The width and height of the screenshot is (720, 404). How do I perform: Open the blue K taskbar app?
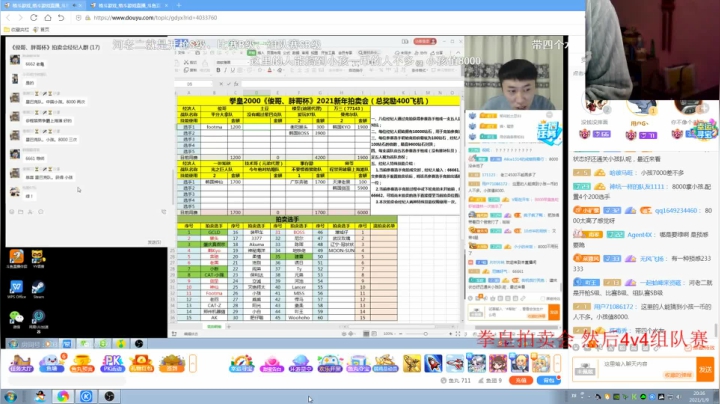pyautogui.click(x=86, y=396)
